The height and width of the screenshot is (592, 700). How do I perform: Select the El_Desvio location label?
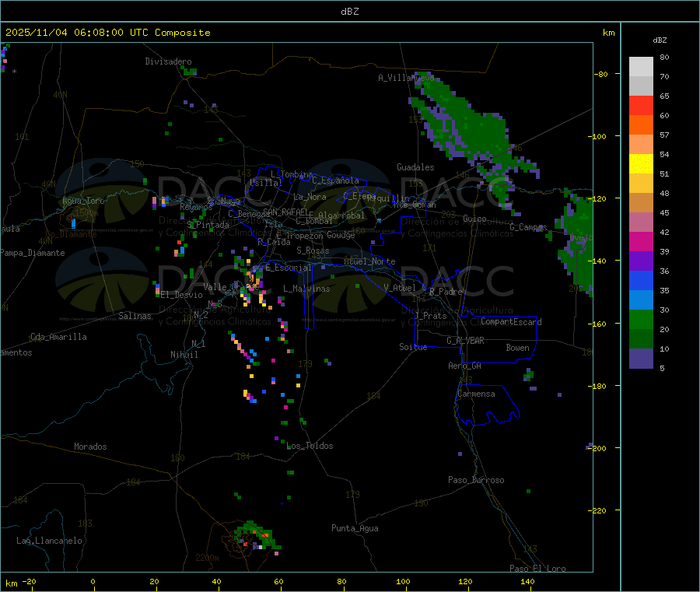click(181, 295)
